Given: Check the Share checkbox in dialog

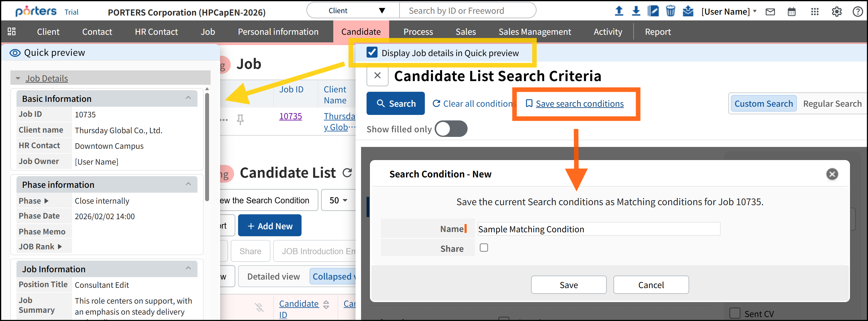Looking at the screenshot, I should pos(484,248).
